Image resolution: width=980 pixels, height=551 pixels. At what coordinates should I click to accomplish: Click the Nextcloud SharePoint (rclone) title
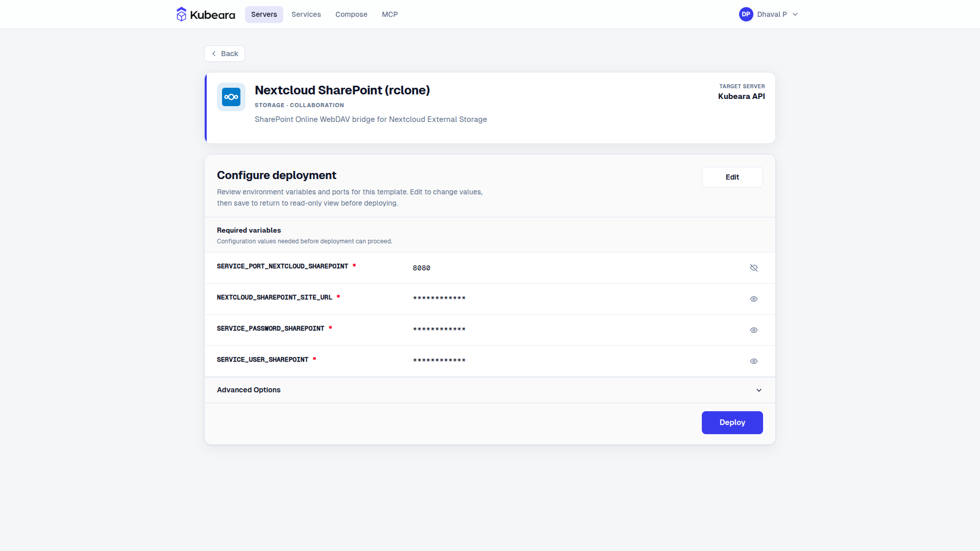[342, 90]
